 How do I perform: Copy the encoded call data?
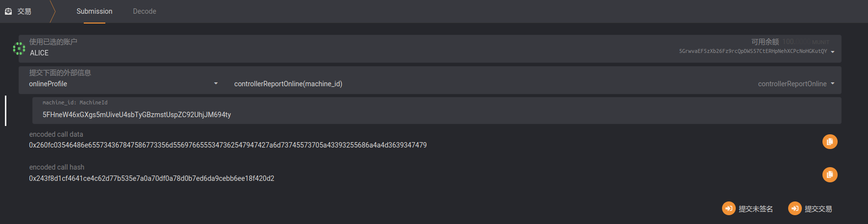830,142
